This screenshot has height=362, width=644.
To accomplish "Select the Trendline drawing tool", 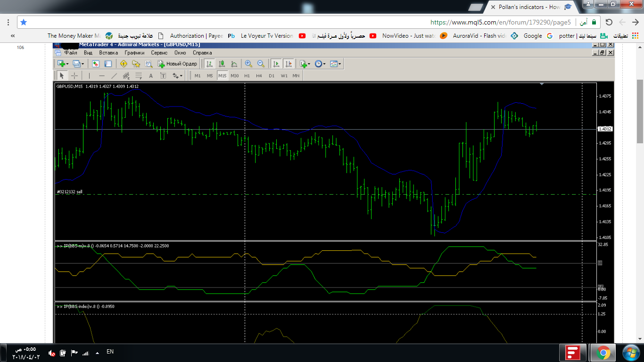I will [114, 75].
